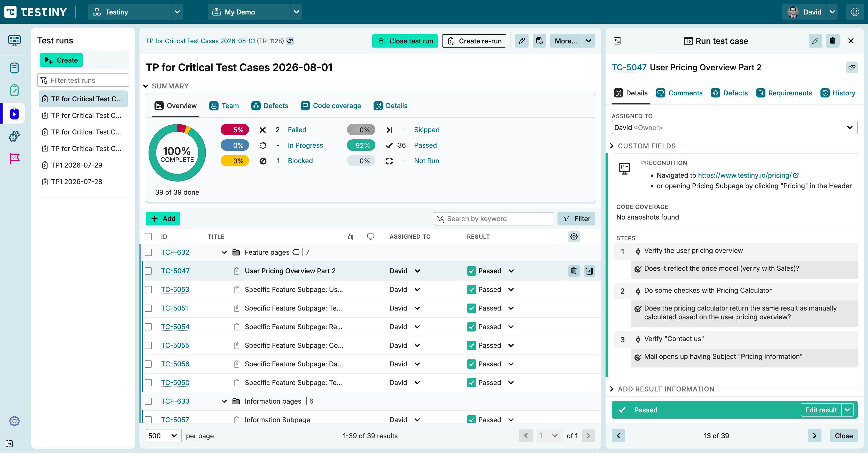Delete via trash icon in Run test case panel
The width and height of the screenshot is (868, 453).
pyautogui.click(x=833, y=41)
